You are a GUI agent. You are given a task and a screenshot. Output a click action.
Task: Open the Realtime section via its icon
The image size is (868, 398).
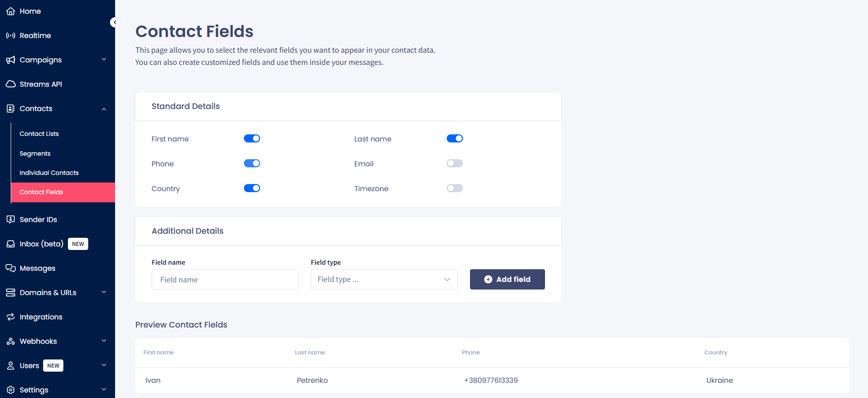tap(10, 35)
